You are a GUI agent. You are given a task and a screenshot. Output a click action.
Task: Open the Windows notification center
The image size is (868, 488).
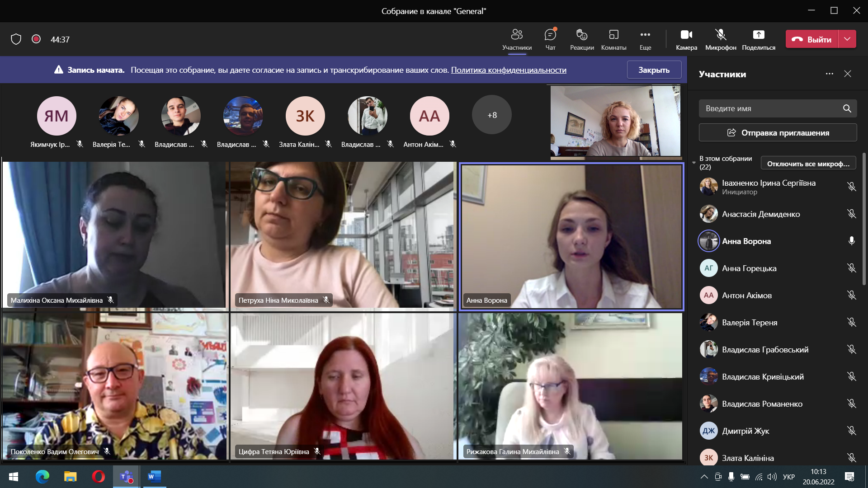tap(849, 477)
